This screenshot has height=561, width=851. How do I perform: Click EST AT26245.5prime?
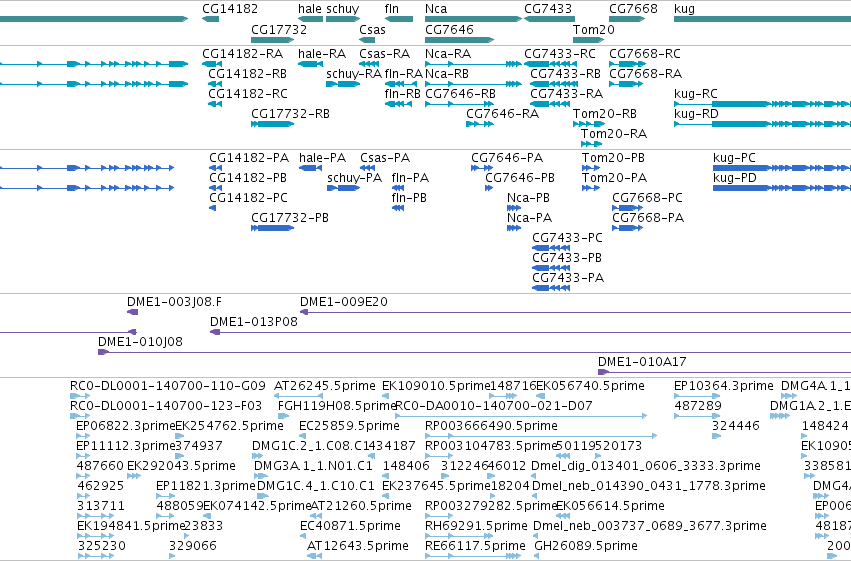[x=325, y=386]
